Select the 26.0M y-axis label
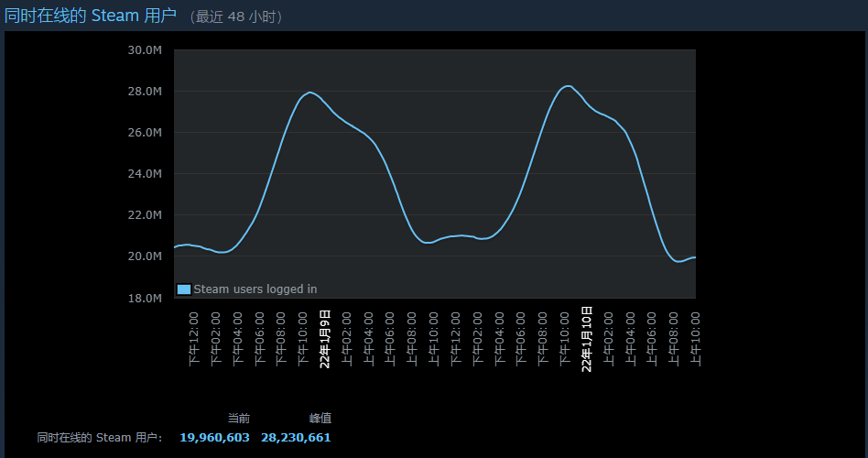The width and height of the screenshot is (868, 458). click(145, 132)
